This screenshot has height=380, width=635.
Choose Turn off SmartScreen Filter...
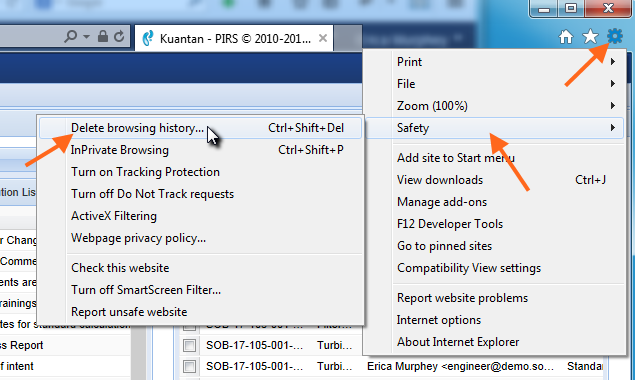200,290
